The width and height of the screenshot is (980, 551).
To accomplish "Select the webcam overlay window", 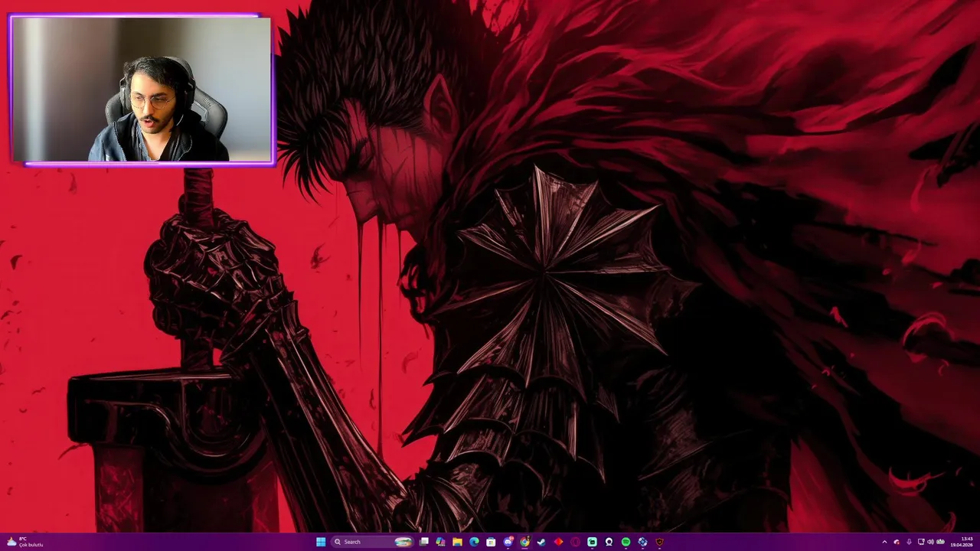I will tap(142, 90).
